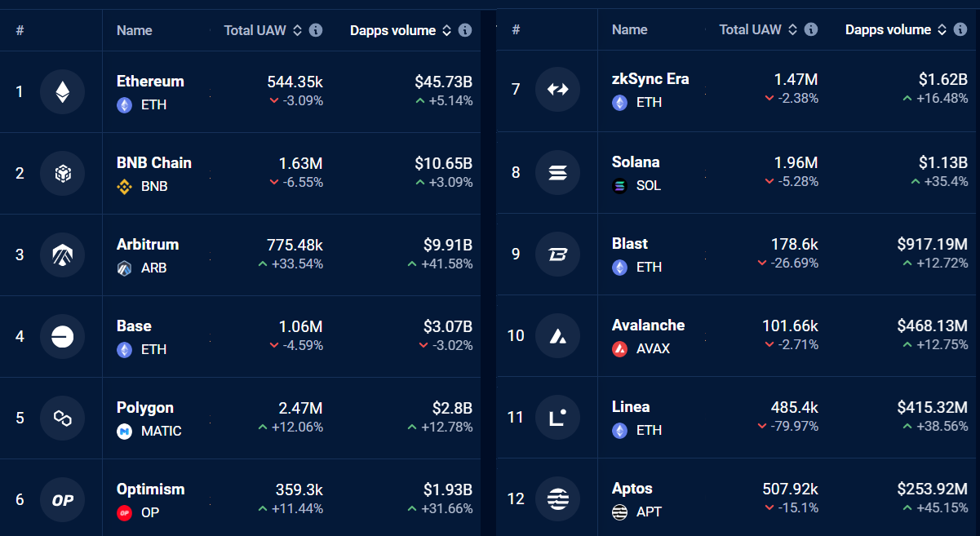The width and height of the screenshot is (980, 536).
Task: Open the Arbitrum chain name link
Action: click(x=148, y=244)
